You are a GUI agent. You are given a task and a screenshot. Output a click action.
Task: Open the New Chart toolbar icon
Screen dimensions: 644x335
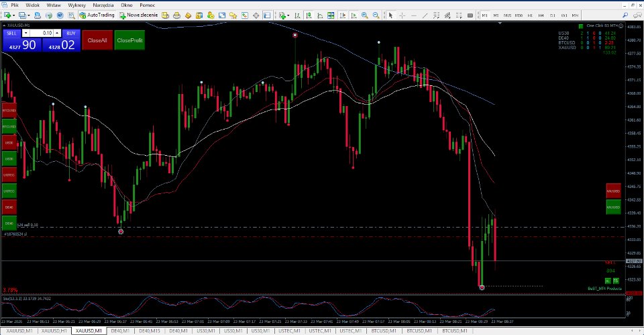pyautogui.click(x=7, y=15)
